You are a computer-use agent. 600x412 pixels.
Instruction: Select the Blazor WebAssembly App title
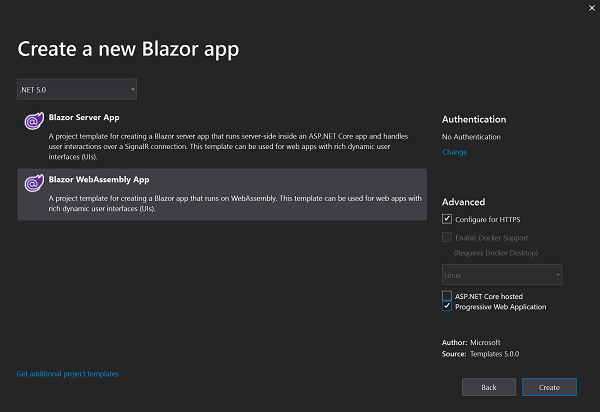(x=99, y=180)
